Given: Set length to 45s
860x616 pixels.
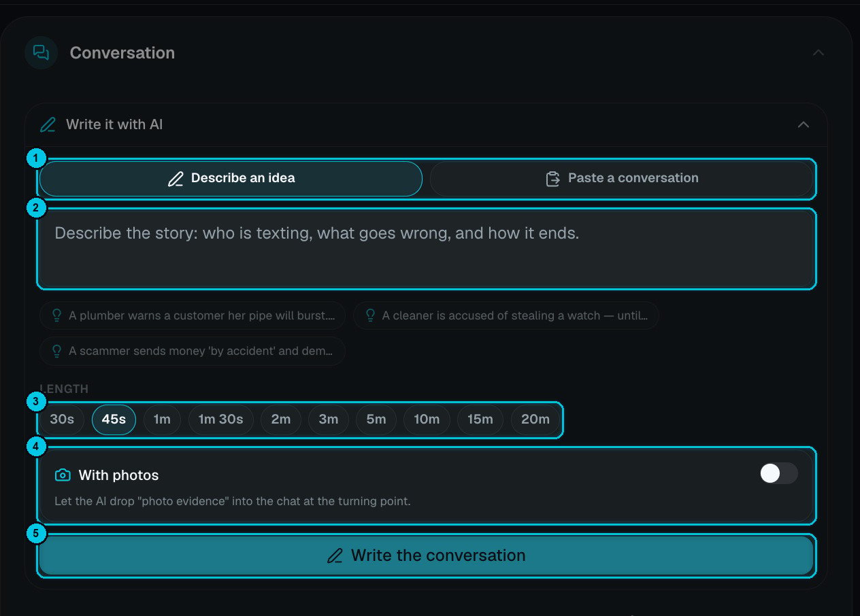Looking at the screenshot, I should click(x=114, y=420).
